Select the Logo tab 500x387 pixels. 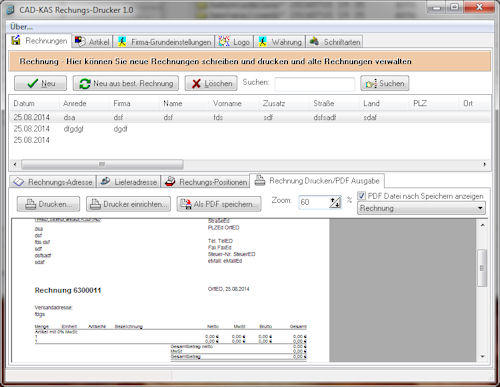pyautogui.click(x=234, y=42)
